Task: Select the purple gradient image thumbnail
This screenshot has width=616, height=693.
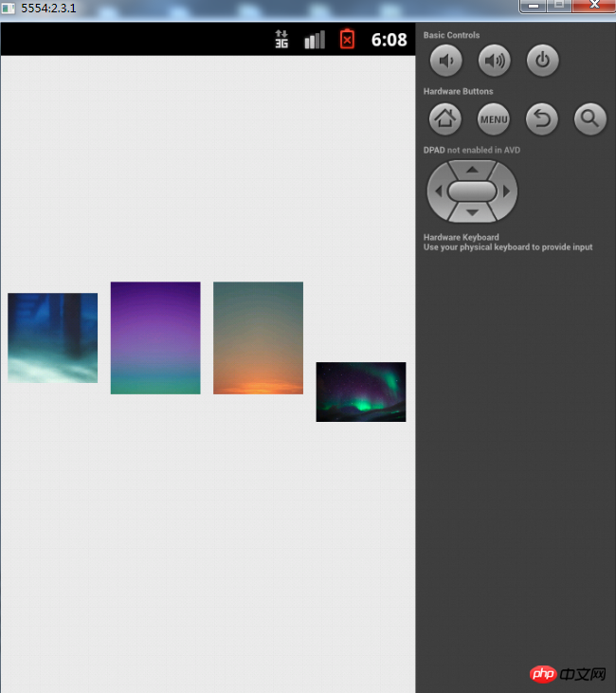Action: [155, 337]
